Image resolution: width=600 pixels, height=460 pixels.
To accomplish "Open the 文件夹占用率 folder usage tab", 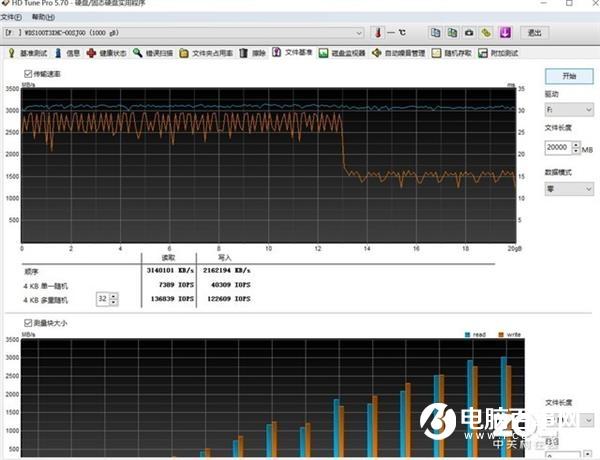I will tap(206, 53).
